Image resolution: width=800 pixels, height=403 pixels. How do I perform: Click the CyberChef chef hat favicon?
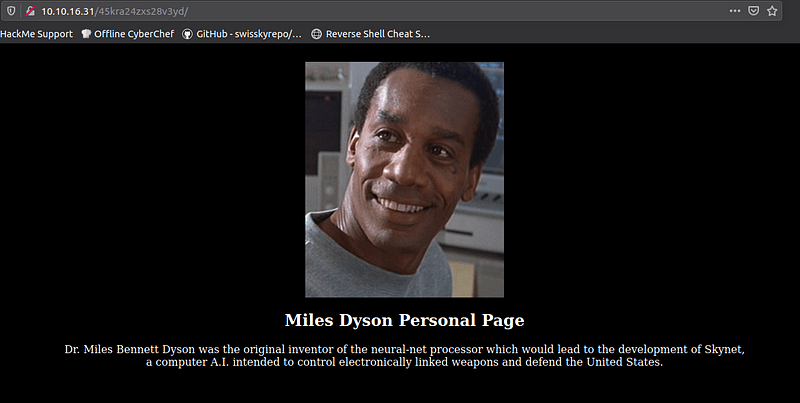85,33
